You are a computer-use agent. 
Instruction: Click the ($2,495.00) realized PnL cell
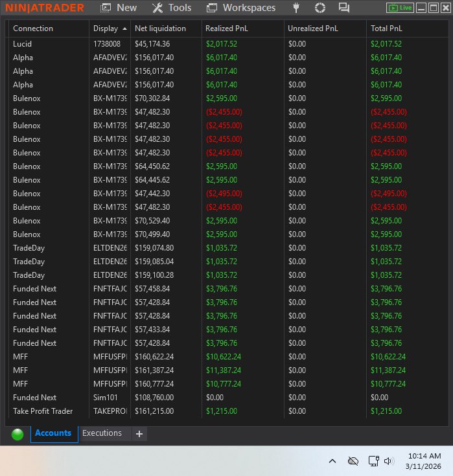[x=224, y=194]
